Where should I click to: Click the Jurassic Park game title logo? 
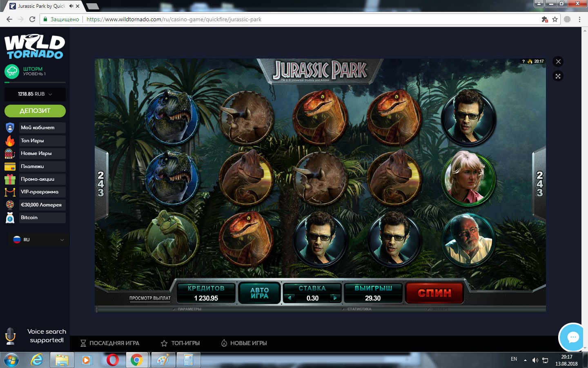coord(321,70)
